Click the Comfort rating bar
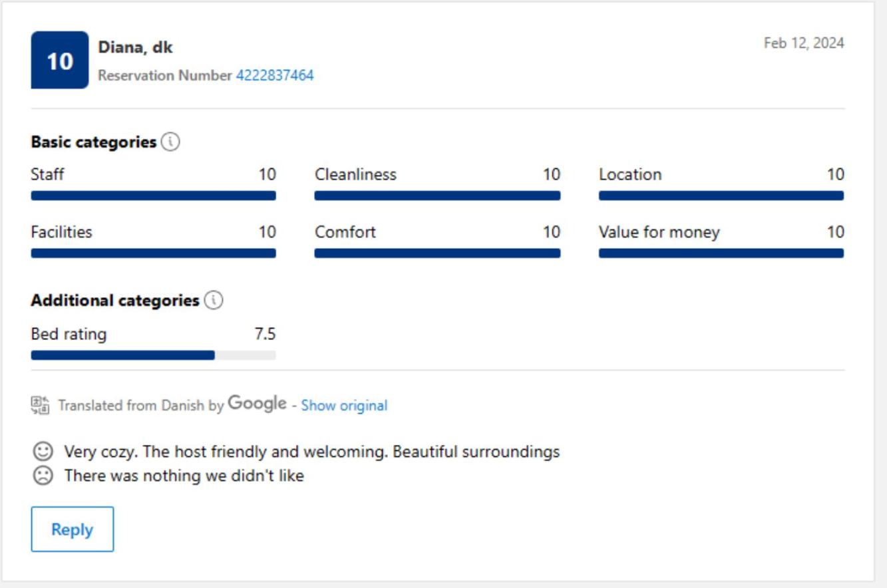Image resolution: width=887 pixels, height=588 pixels. (x=437, y=253)
